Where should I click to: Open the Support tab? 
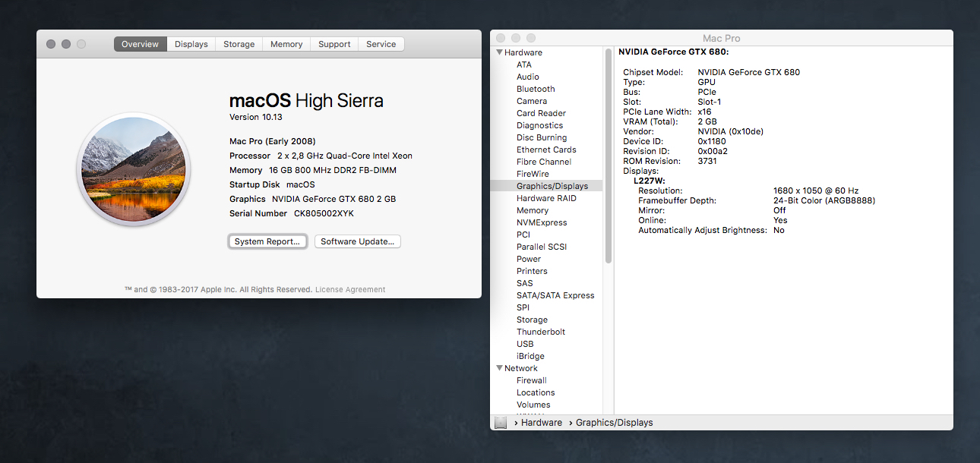(334, 44)
